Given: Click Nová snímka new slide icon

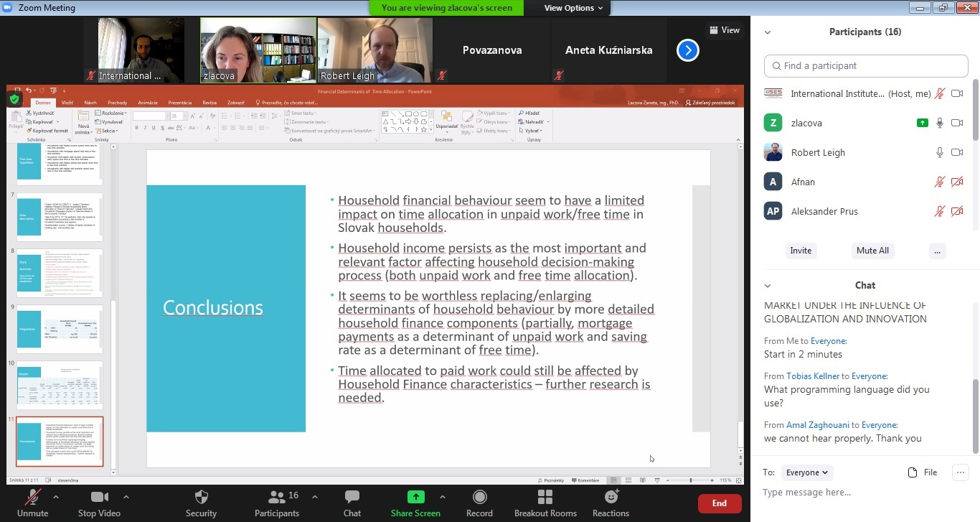Looking at the screenshot, I should (x=83, y=116).
